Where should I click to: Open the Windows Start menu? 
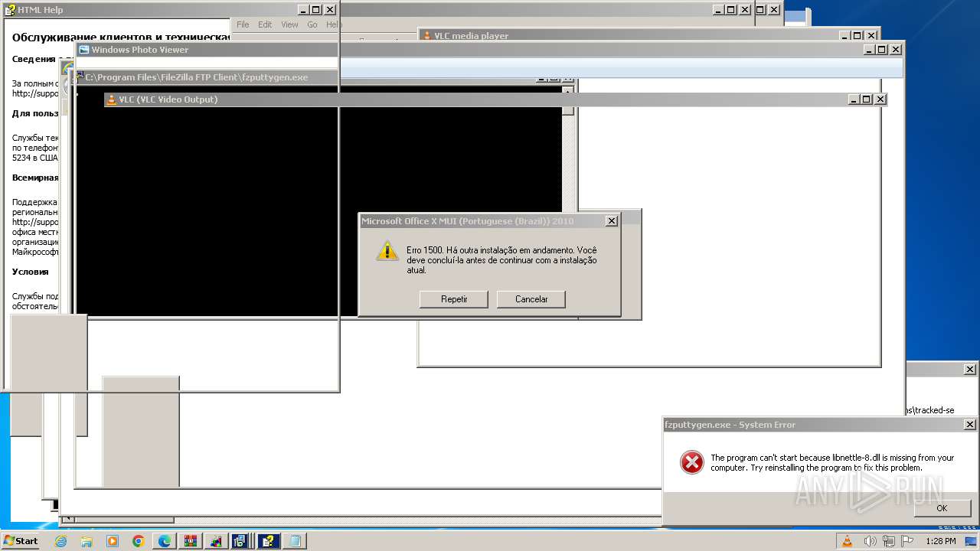click(21, 541)
